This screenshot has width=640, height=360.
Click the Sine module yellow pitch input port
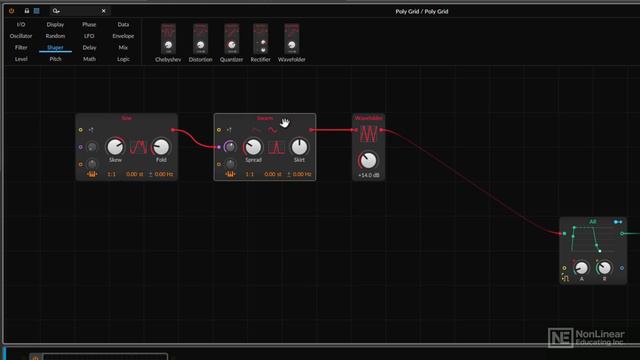pos(80,130)
